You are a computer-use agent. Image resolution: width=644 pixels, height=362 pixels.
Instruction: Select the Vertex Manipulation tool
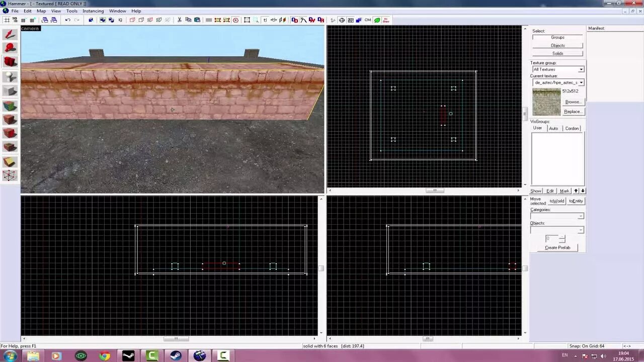click(x=10, y=175)
